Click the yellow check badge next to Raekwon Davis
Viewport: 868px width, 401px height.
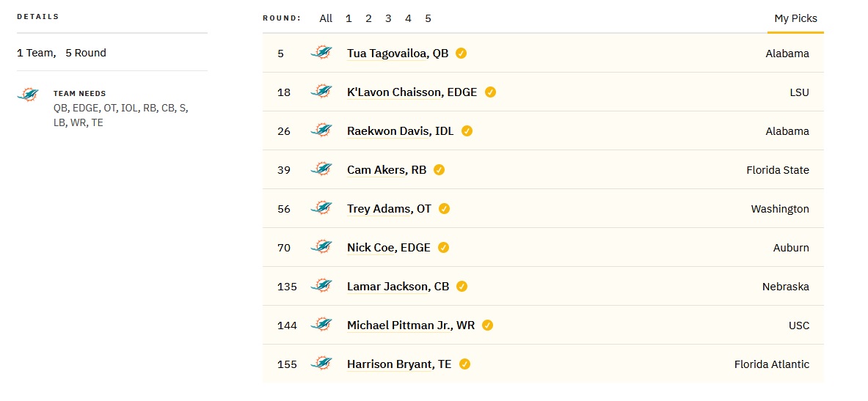click(x=467, y=131)
